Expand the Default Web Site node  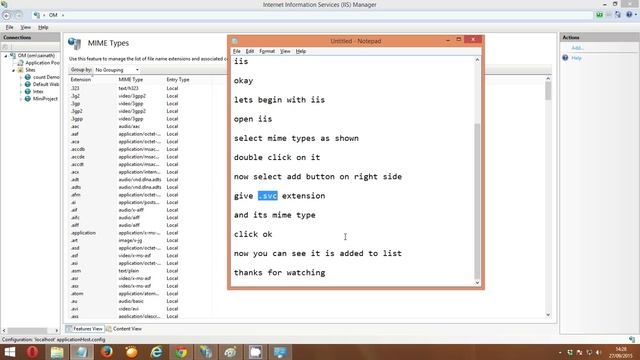(21, 84)
